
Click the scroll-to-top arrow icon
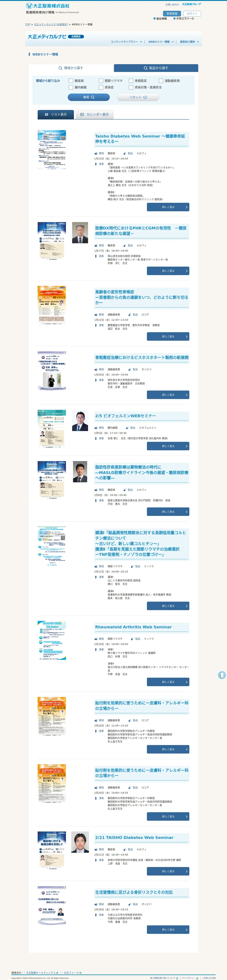point(222,675)
